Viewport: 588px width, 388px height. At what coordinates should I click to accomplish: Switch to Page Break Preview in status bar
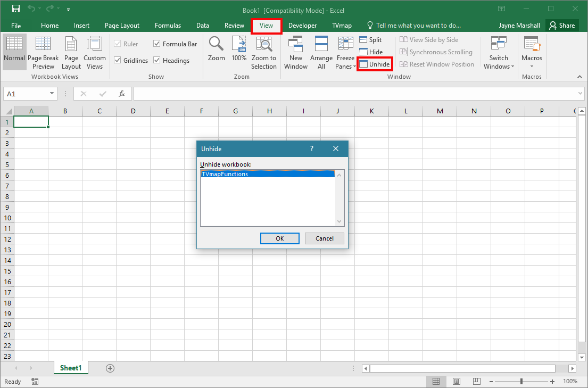(x=477, y=382)
